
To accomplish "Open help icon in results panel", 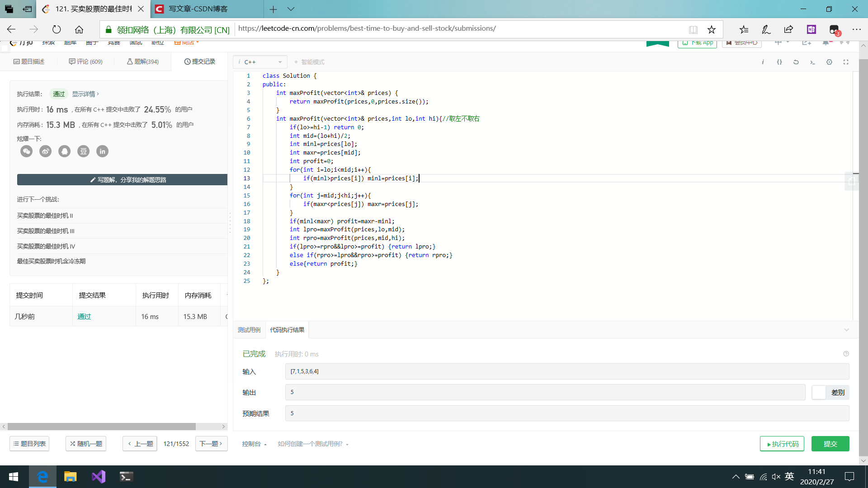I will 846,354.
